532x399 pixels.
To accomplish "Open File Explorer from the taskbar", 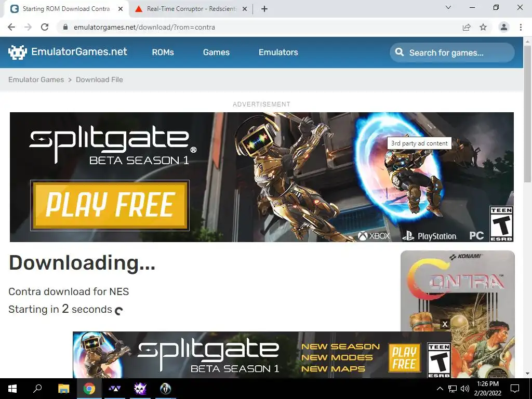I will (x=63, y=389).
